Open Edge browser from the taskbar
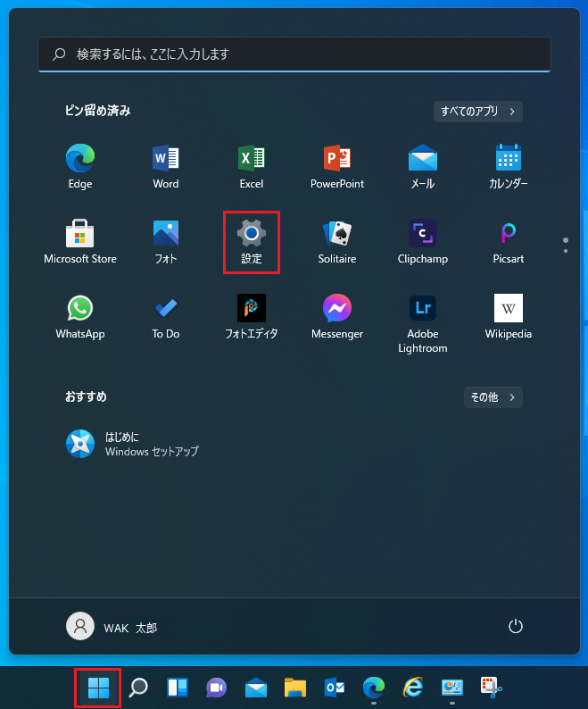This screenshot has height=709, width=588. click(x=374, y=688)
